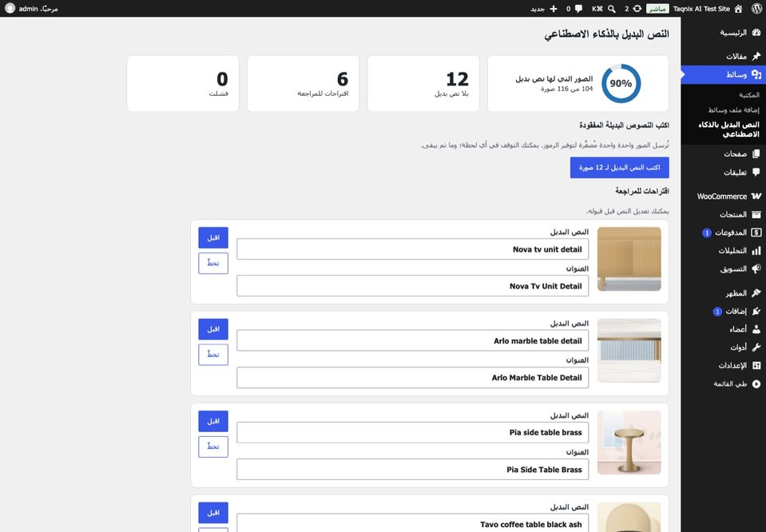Click the search magnifier icon in admin bar
Viewport: 766px width, 532px height.
click(611, 8)
